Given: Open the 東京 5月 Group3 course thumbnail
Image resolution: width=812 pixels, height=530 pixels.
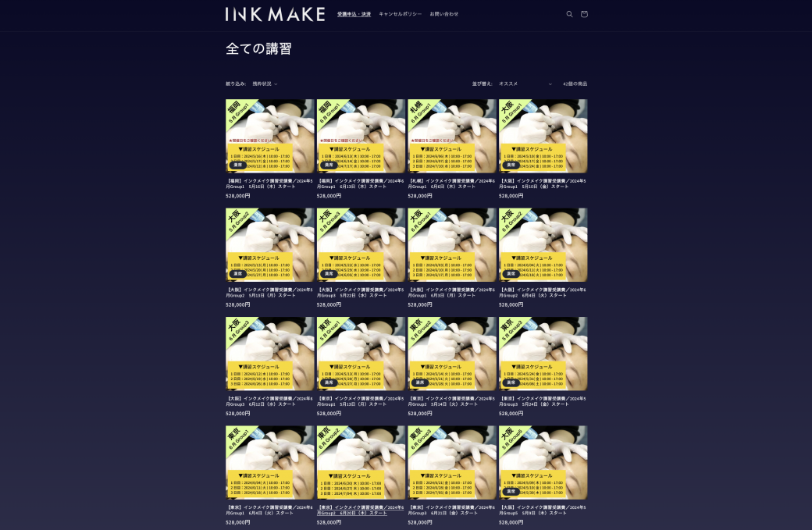Looking at the screenshot, I should pos(543,354).
